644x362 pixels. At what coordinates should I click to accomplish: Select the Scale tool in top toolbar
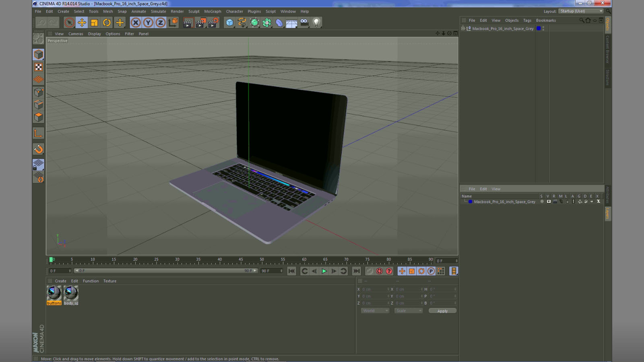(x=94, y=23)
